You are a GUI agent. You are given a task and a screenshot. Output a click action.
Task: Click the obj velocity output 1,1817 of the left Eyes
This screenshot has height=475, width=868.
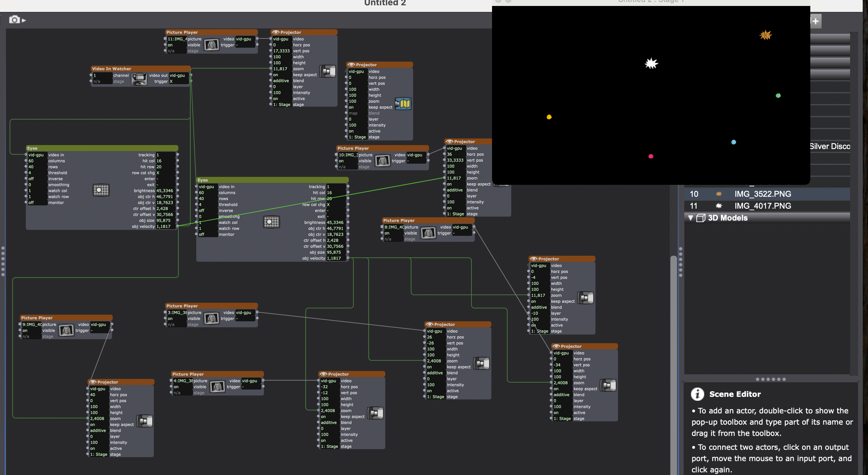[x=165, y=227]
